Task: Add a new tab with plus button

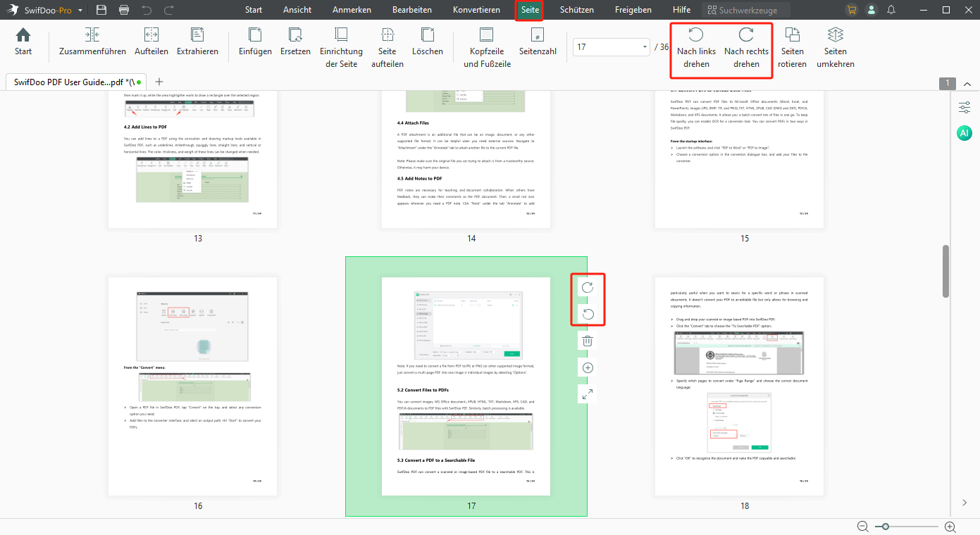Action: click(159, 82)
